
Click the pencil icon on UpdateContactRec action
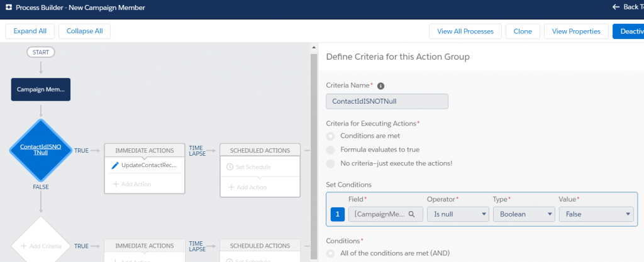pyautogui.click(x=114, y=165)
